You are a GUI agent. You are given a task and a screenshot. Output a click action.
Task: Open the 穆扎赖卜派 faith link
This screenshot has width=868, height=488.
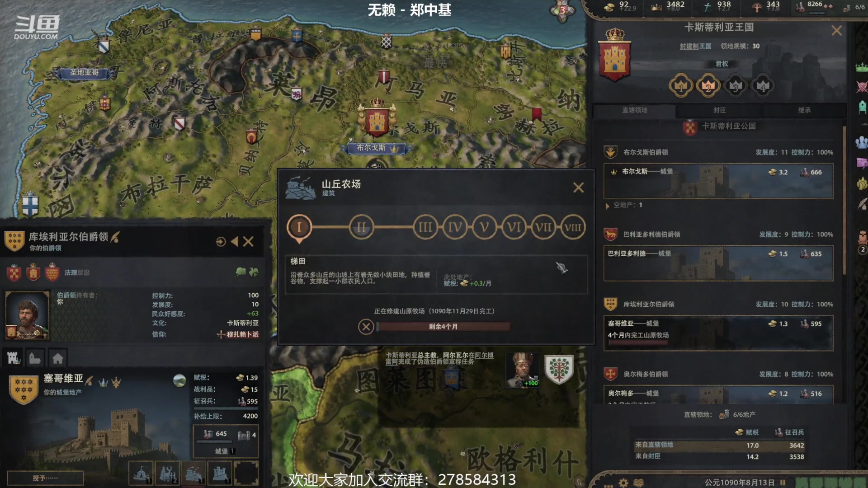(x=242, y=334)
